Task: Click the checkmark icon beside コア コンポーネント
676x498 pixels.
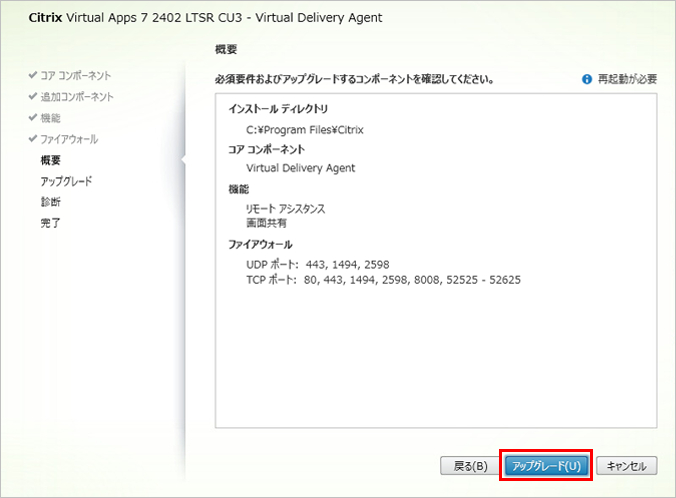Action: (x=33, y=75)
